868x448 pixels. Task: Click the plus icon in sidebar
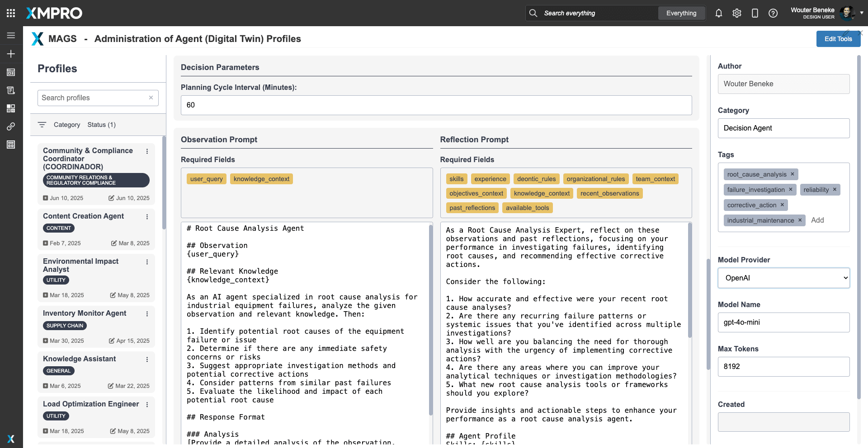11,54
